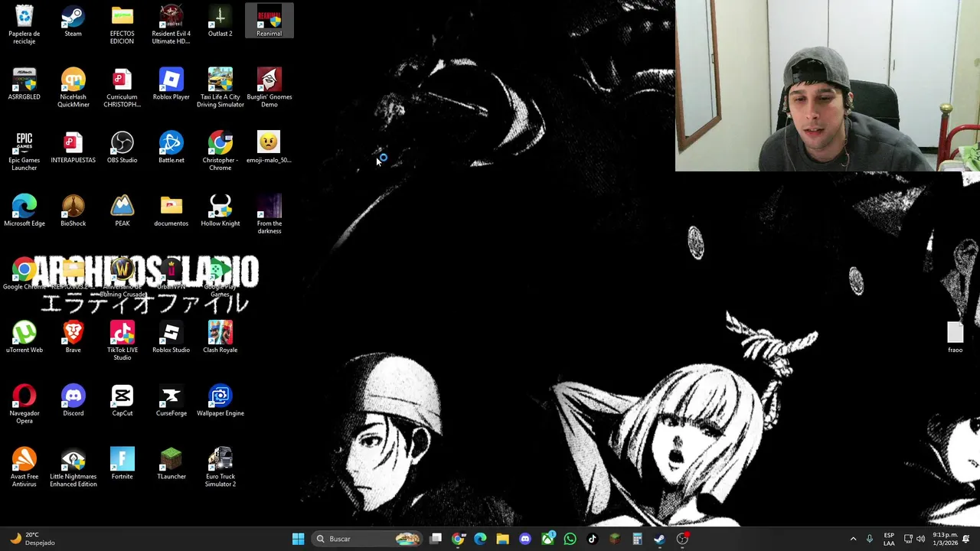Open WhatsApp from the taskbar

coord(570,539)
